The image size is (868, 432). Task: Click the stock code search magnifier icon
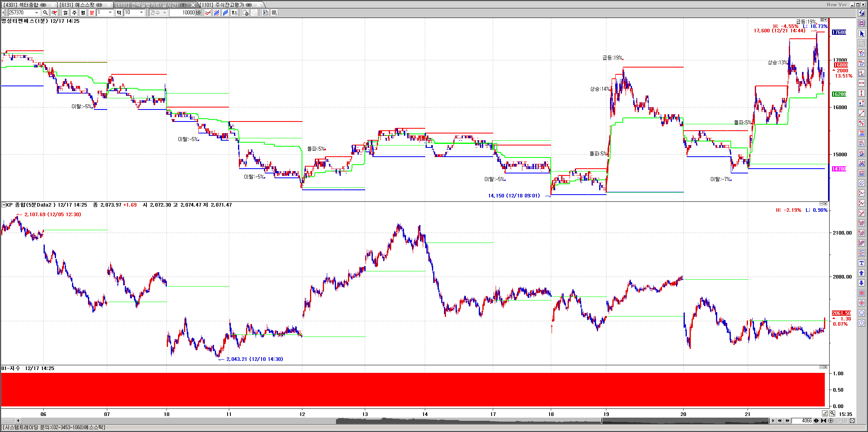[46, 13]
